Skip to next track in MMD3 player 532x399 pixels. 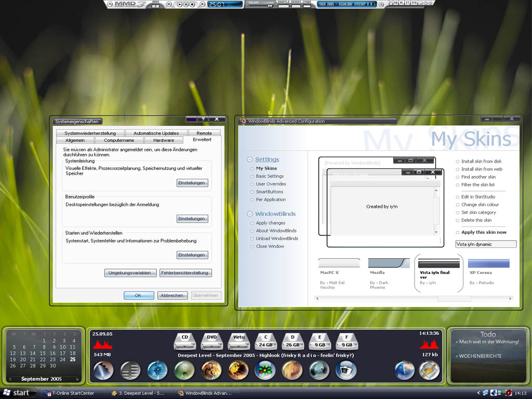[202, 4]
